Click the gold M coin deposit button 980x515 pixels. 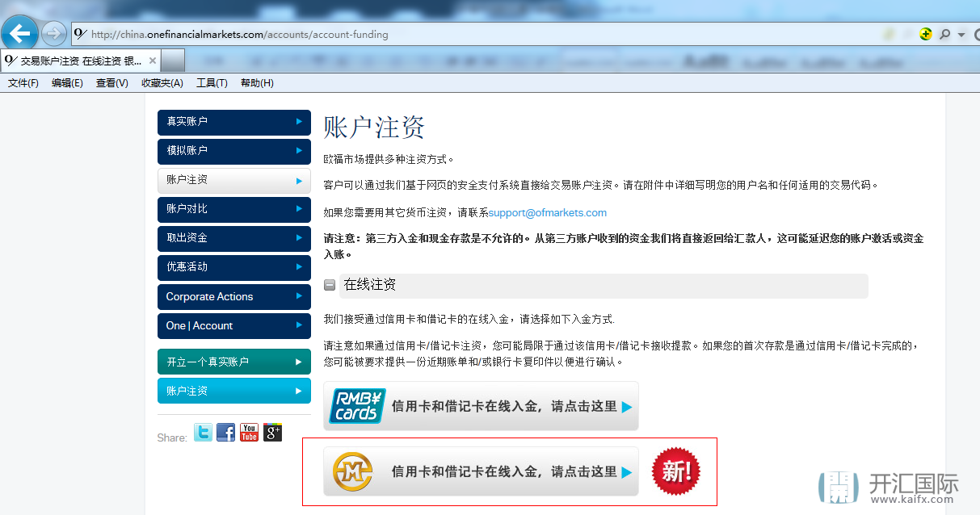point(481,471)
